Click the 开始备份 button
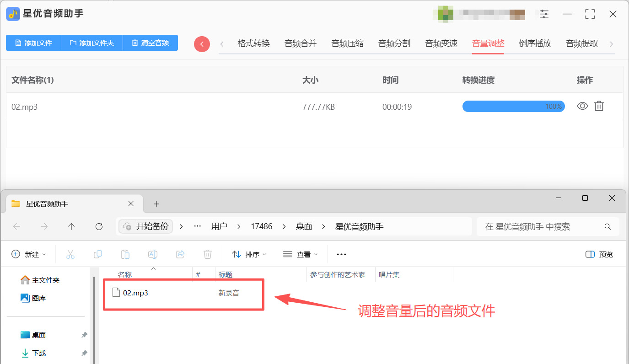Screen dimensions: 629x364 146,226
